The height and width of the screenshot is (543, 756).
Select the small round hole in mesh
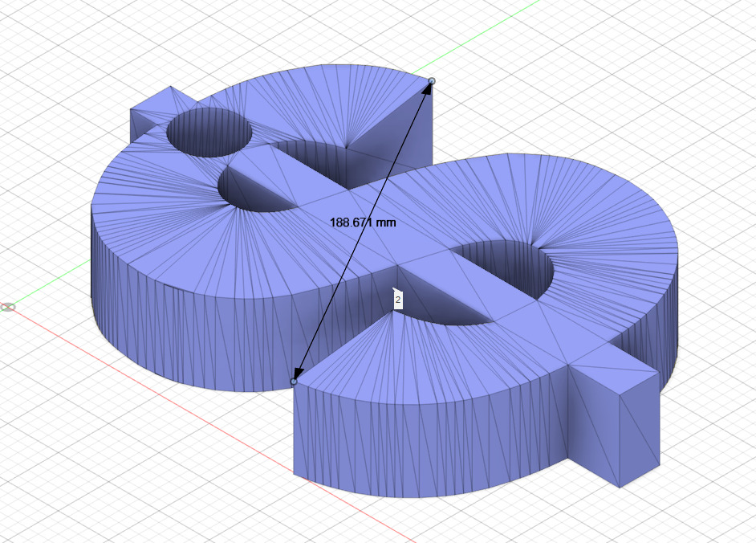pyautogui.click(x=209, y=132)
